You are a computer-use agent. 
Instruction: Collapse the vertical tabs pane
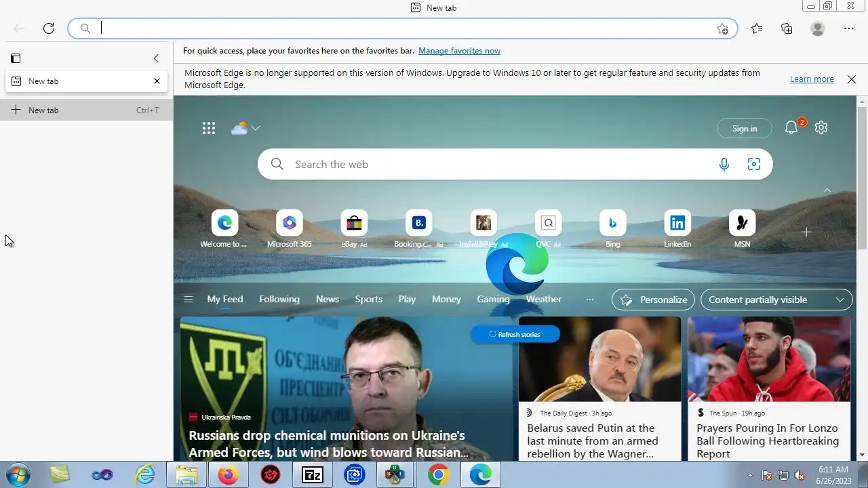click(156, 58)
